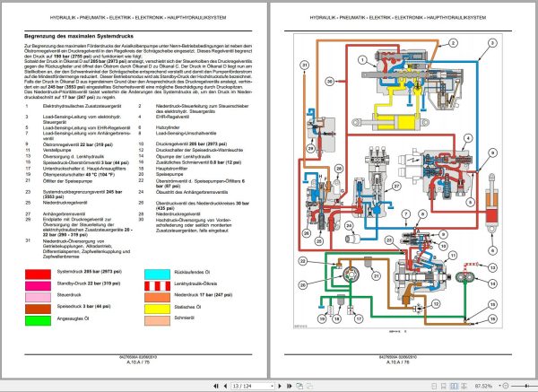Screen dimensions: 538x392
Task: Click the legend entry Verstellpumpe
Action: [x=57, y=150]
